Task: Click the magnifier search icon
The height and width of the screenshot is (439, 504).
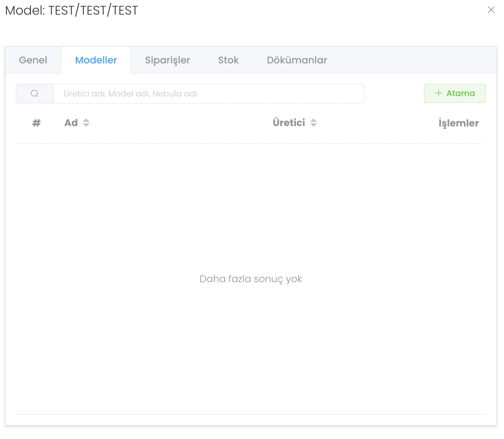Action: click(x=35, y=94)
